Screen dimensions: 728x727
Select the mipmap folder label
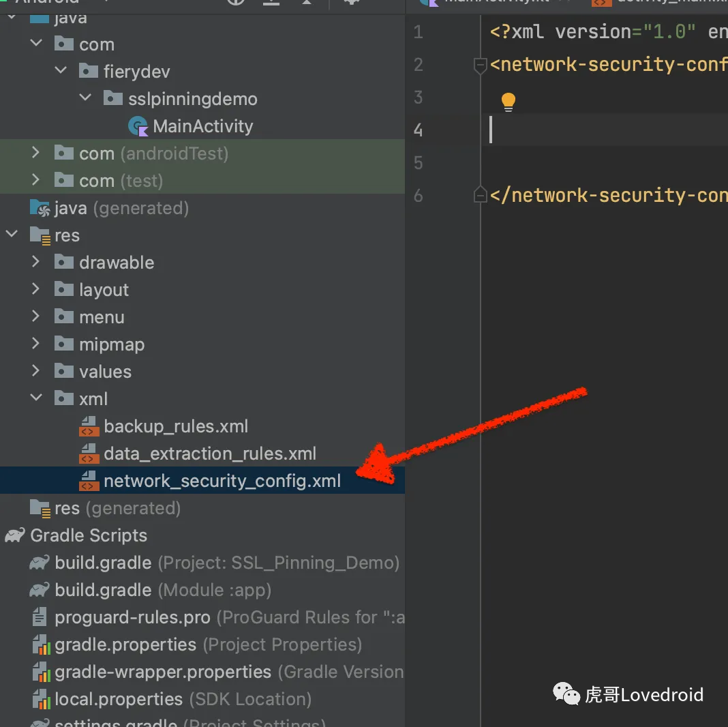point(112,344)
